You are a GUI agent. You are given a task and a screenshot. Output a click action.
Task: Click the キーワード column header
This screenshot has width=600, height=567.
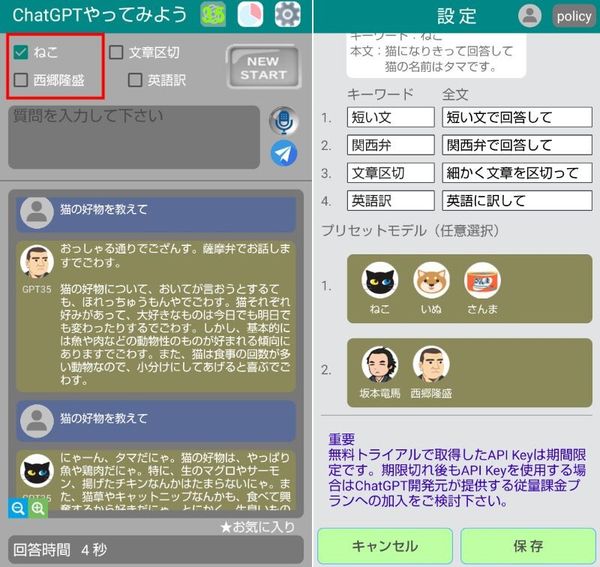coord(380,94)
